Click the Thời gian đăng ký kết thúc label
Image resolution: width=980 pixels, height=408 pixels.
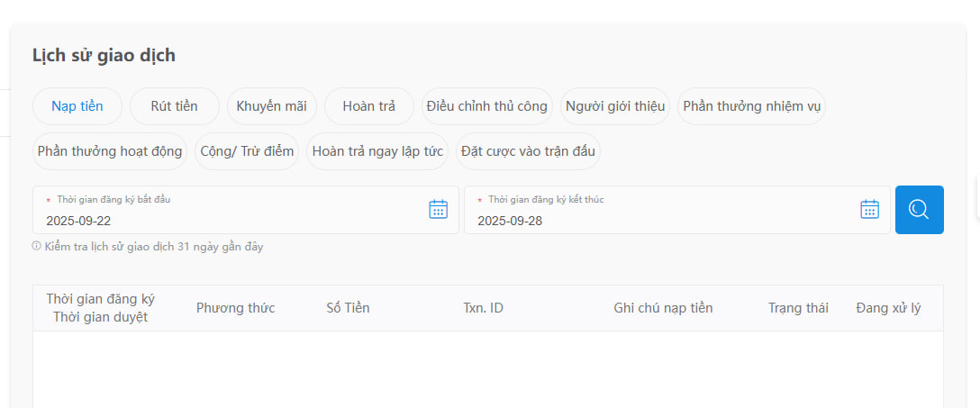(x=546, y=200)
